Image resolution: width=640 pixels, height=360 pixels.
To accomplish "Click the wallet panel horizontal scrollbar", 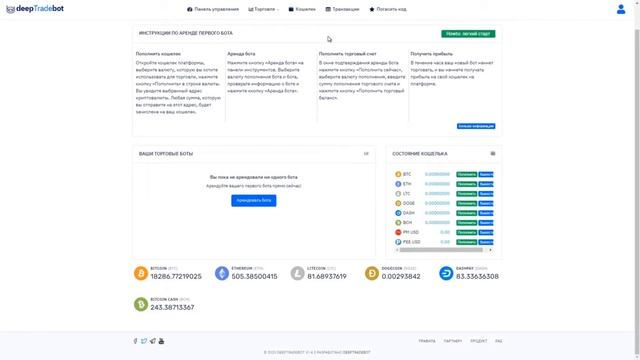I will pos(441,250).
